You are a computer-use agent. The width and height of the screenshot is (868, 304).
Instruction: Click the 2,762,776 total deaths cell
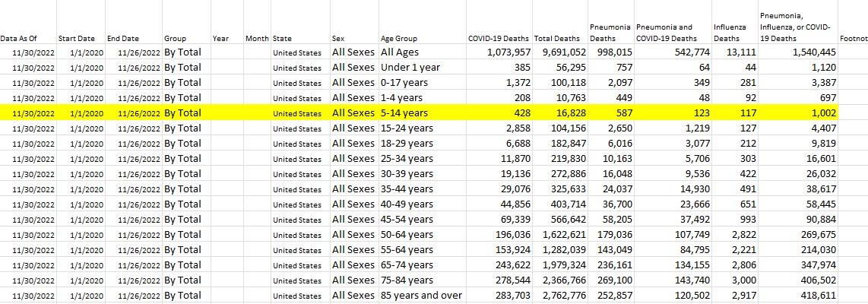click(561, 296)
